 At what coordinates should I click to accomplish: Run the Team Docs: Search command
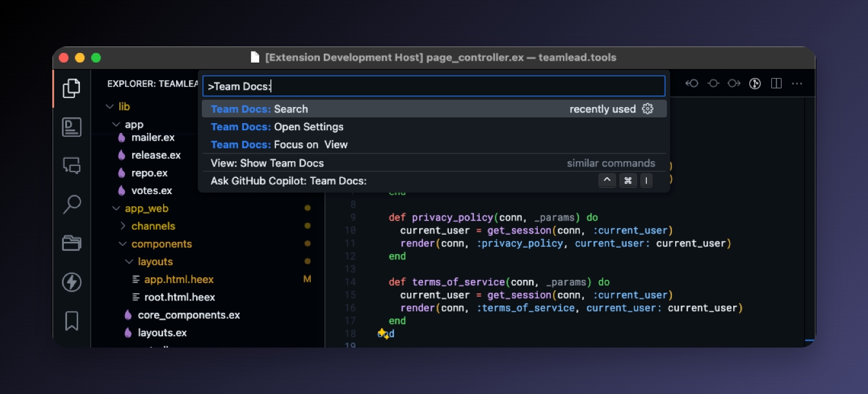434,109
